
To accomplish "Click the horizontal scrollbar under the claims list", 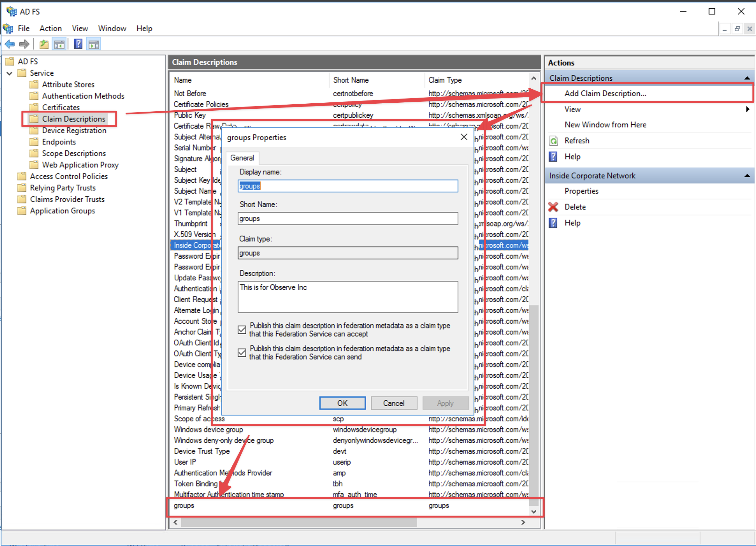I will tap(299, 522).
